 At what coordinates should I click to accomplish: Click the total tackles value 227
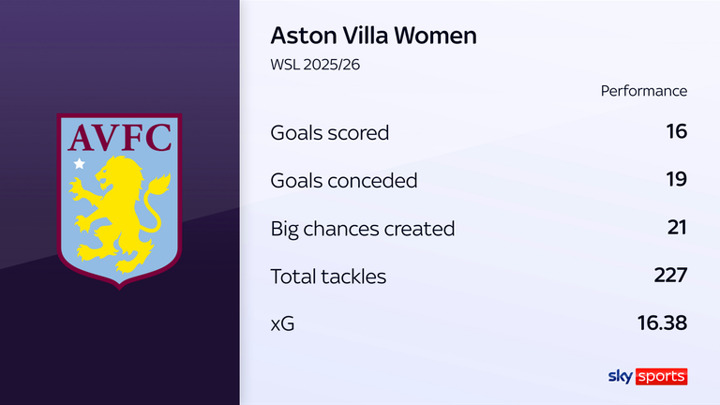(670, 276)
